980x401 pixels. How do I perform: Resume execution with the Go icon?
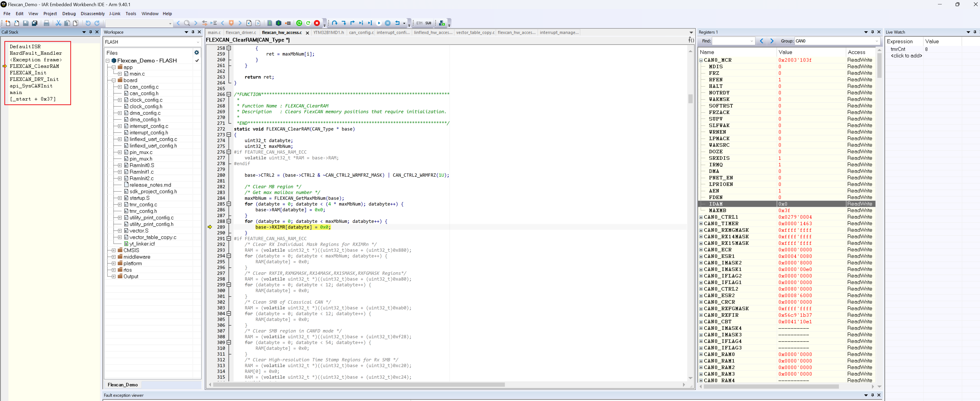[x=379, y=23]
